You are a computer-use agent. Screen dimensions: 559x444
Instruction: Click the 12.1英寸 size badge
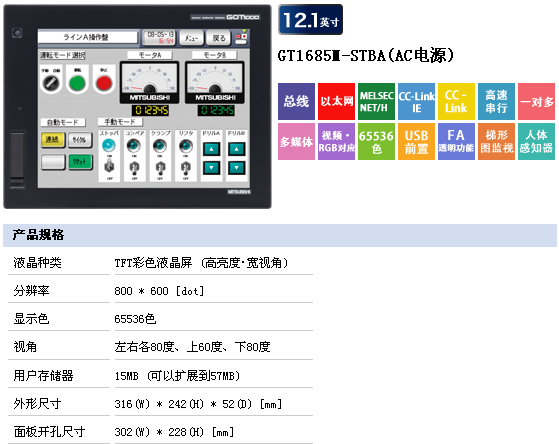(311, 20)
